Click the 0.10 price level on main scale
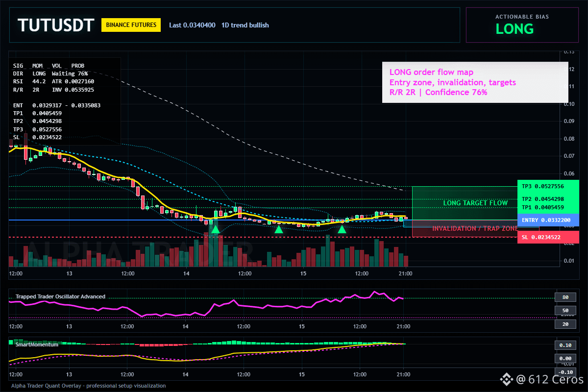 pos(568,104)
